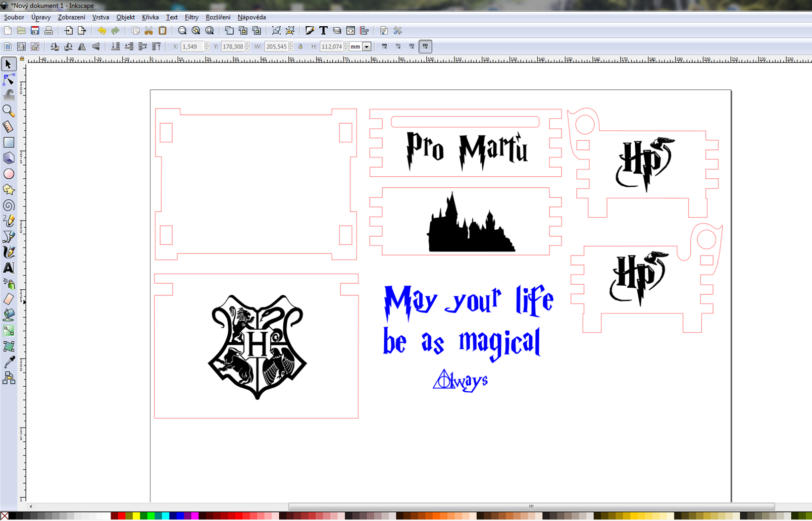Open the Vrstva menu
Screen dimensions: 812x521
100,17
